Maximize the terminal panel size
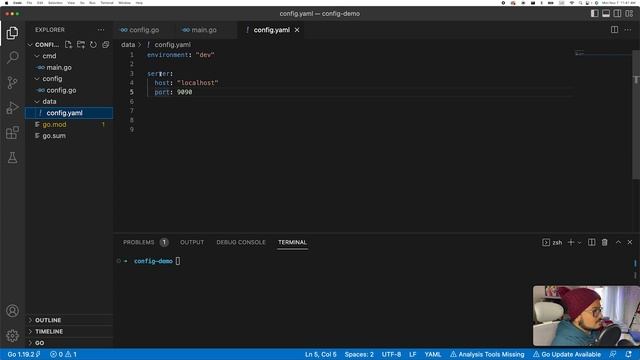640x360 pixels. [x=618, y=242]
